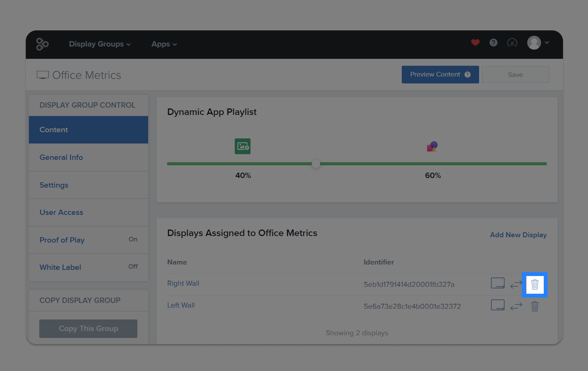Open the Display Groups dropdown
The height and width of the screenshot is (371, 588).
pos(99,44)
